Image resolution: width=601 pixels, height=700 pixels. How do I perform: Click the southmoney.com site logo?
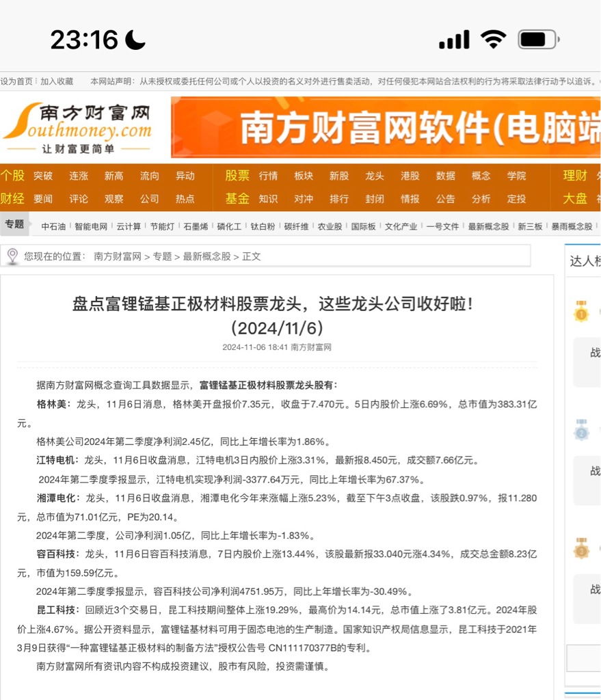click(x=78, y=129)
